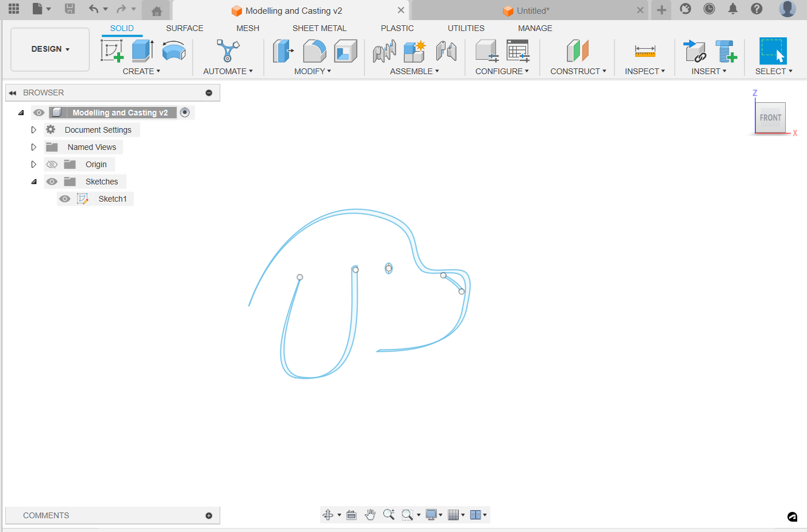807x532 pixels.
Task: Select the New Component tool
Action: pyautogui.click(x=414, y=51)
